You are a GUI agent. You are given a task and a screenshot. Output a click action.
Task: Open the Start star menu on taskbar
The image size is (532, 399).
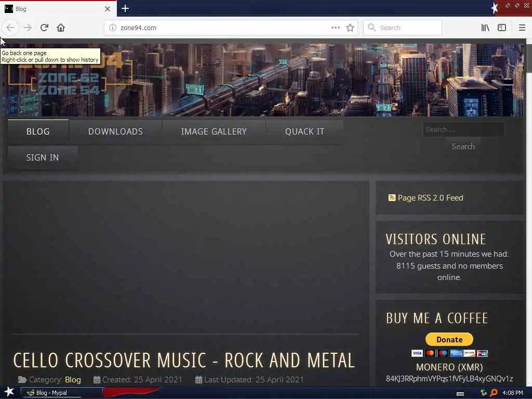pos(9,392)
